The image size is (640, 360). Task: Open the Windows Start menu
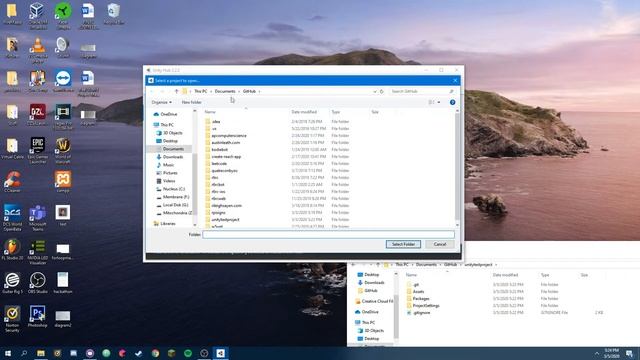pos(8,353)
